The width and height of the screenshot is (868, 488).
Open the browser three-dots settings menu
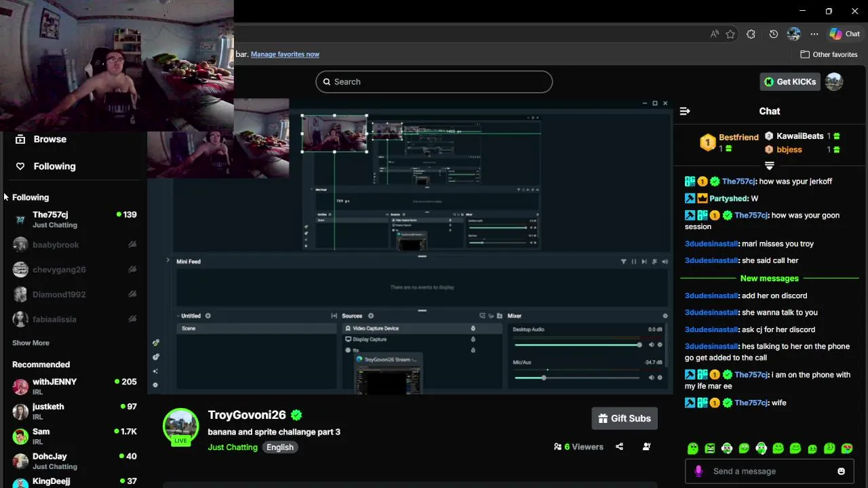tap(814, 34)
